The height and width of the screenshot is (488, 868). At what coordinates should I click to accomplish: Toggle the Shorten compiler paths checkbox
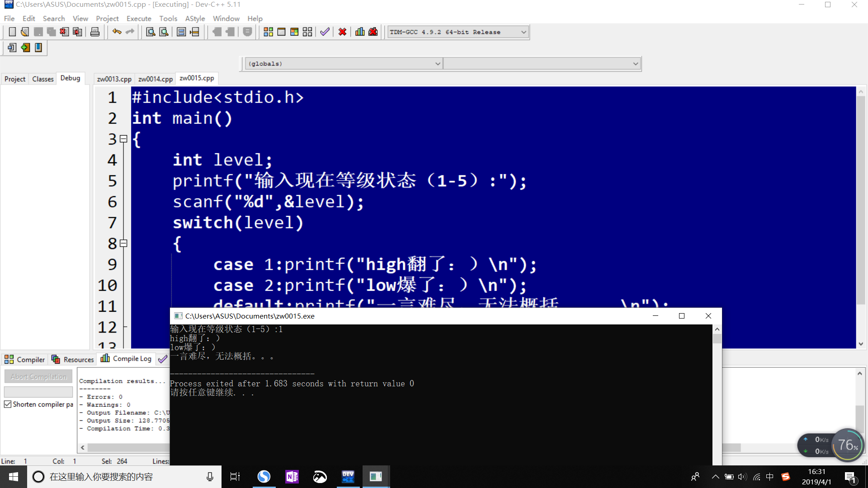click(8, 404)
